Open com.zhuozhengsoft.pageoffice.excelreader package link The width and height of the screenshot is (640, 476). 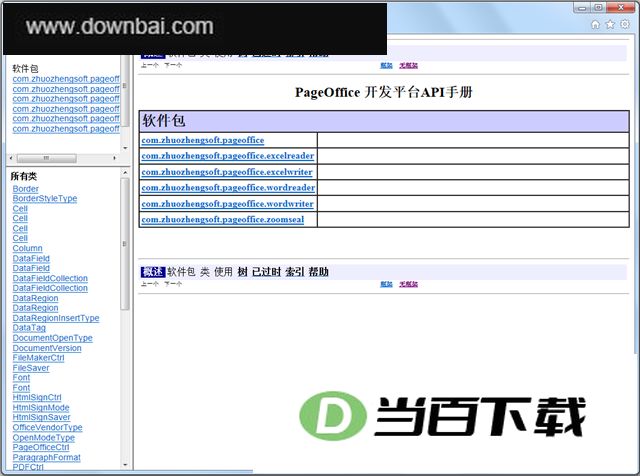pos(228,156)
